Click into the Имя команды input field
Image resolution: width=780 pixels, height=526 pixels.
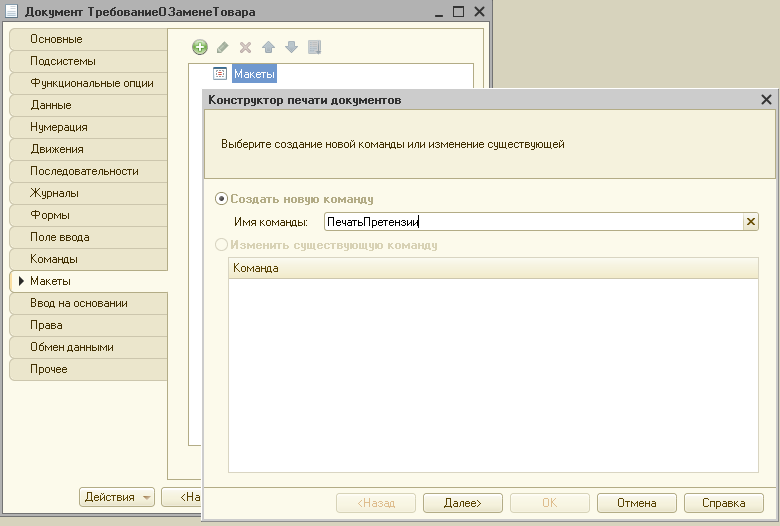(x=530, y=222)
